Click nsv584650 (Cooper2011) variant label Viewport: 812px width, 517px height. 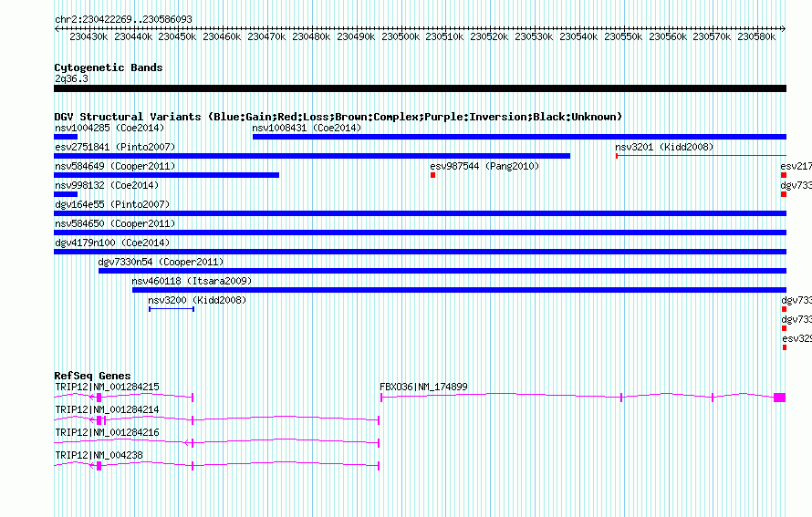115,223
